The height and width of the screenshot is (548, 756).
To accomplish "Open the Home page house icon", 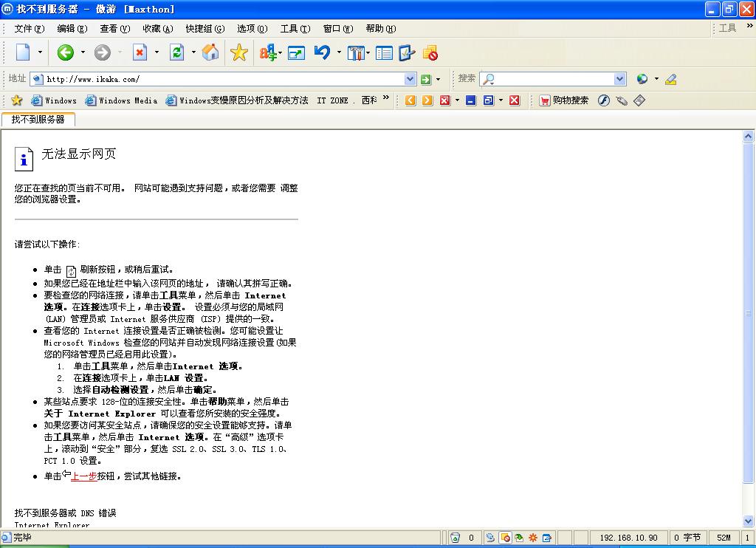I will tap(210, 52).
